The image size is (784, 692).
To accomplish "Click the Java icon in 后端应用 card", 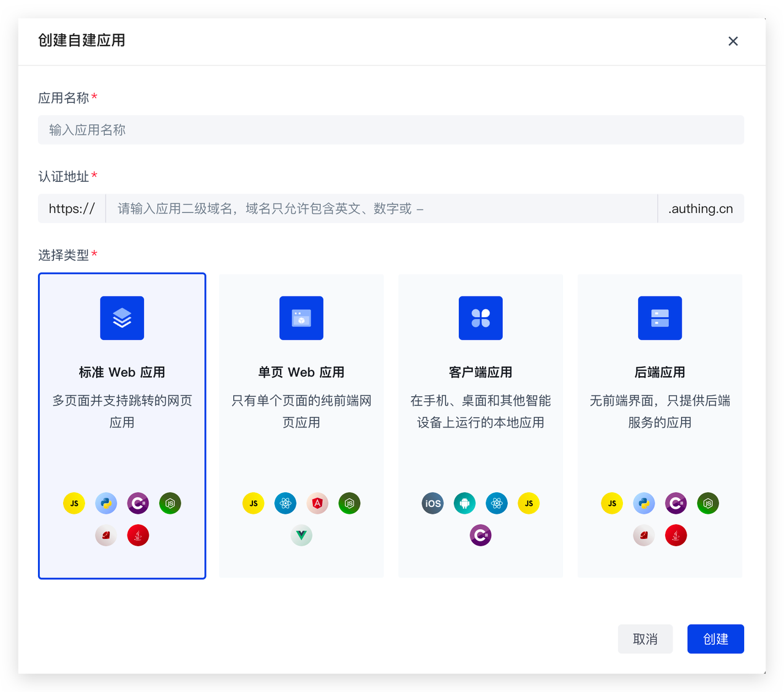I will click(x=676, y=535).
